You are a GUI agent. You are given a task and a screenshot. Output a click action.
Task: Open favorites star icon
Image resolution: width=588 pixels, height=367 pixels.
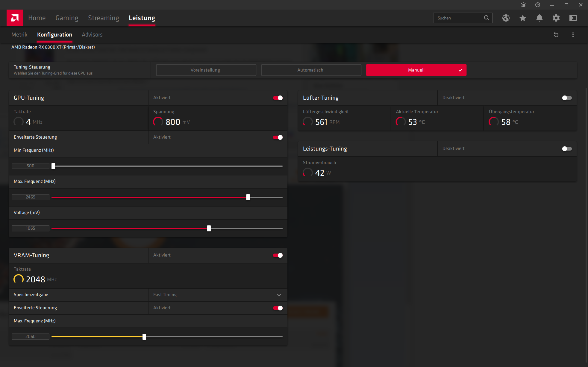tap(523, 18)
